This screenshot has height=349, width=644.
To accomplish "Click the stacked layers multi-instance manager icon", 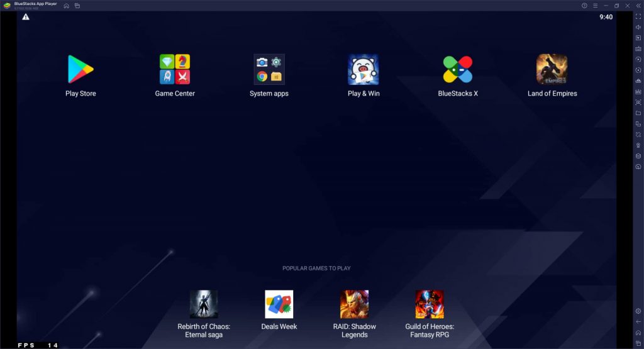I will [x=638, y=156].
